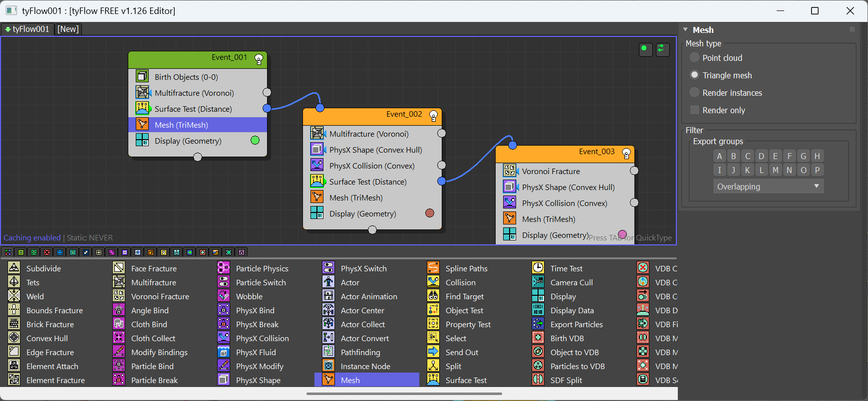Select the Convex Hull operator icon

click(14, 338)
